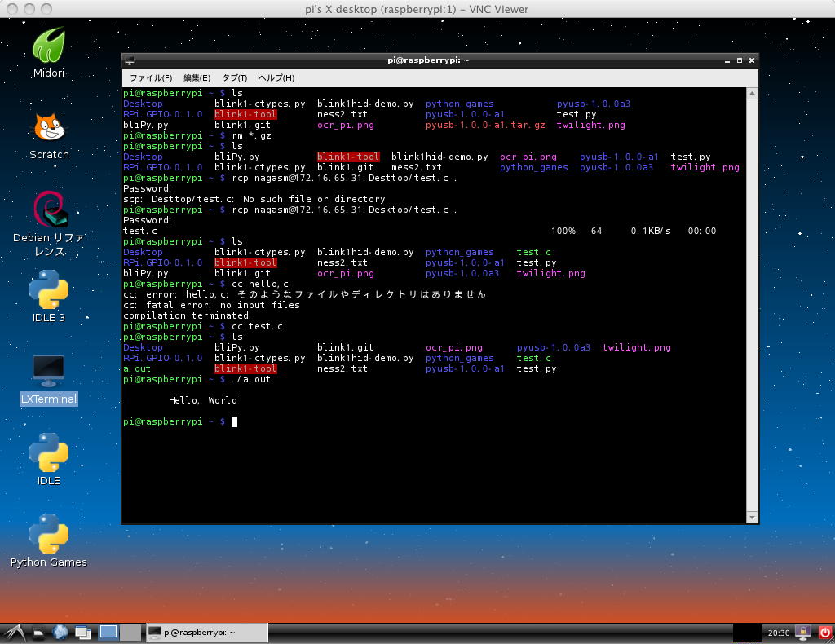Switch to the second virtual desktop pager
This screenshot has height=644, width=835.
tap(130, 633)
